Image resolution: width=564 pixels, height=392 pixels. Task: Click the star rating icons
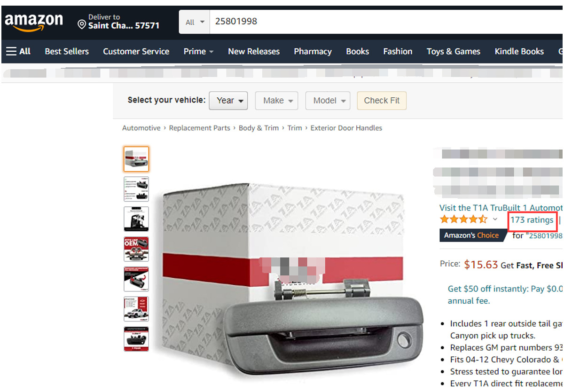pos(463,220)
